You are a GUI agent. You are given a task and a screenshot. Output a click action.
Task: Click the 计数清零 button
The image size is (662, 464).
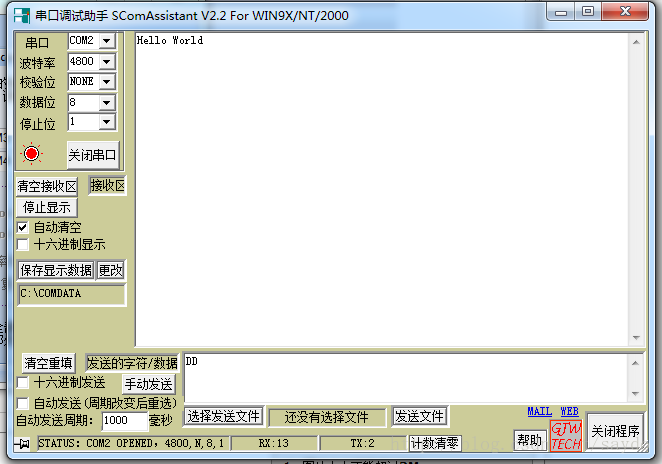pyautogui.click(x=435, y=443)
